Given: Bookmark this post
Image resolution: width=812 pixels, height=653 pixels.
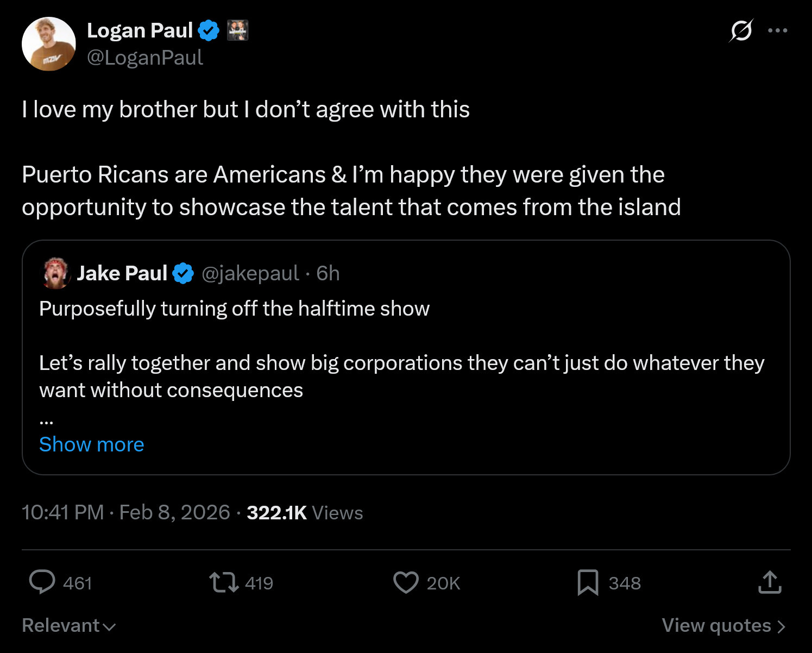Looking at the screenshot, I should (x=588, y=582).
